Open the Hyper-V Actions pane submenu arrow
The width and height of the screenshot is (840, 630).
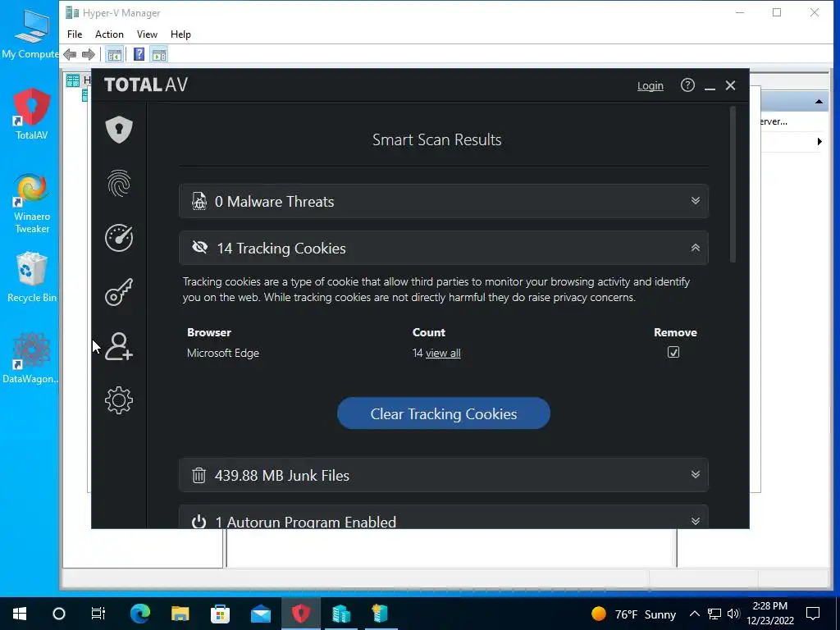pos(819,141)
